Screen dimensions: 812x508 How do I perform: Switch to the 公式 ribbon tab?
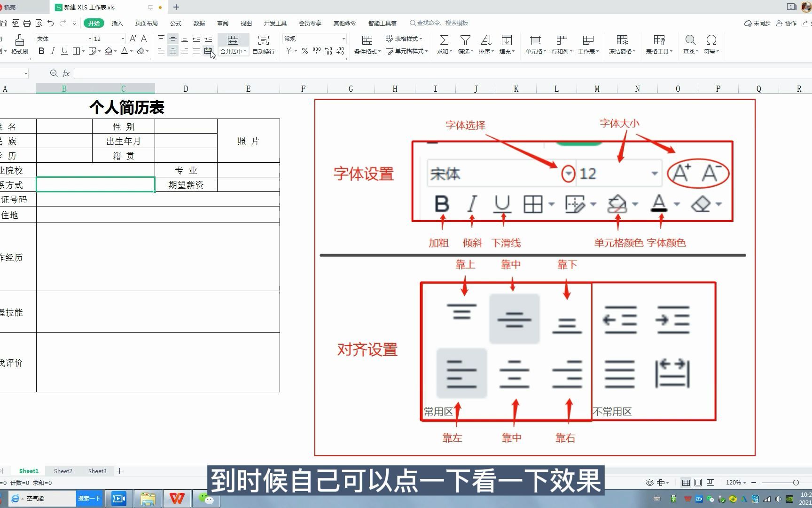(x=176, y=23)
